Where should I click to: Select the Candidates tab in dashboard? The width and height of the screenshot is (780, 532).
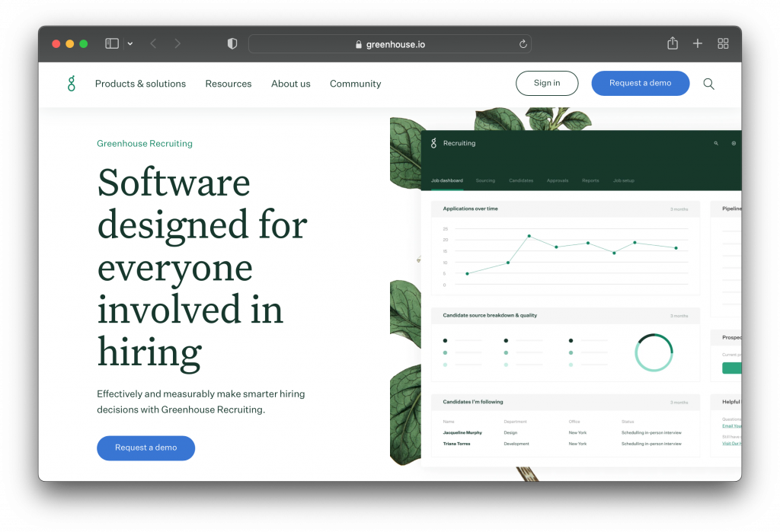point(521,180)
